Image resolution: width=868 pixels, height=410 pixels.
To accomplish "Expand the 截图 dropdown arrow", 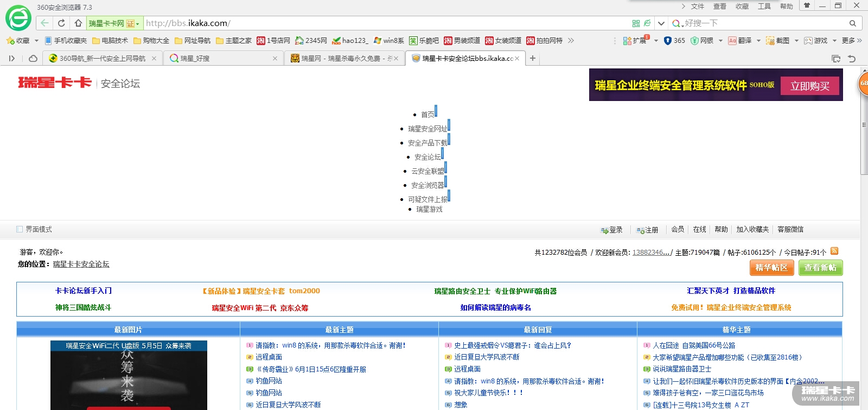I will [x=796, y=40].
